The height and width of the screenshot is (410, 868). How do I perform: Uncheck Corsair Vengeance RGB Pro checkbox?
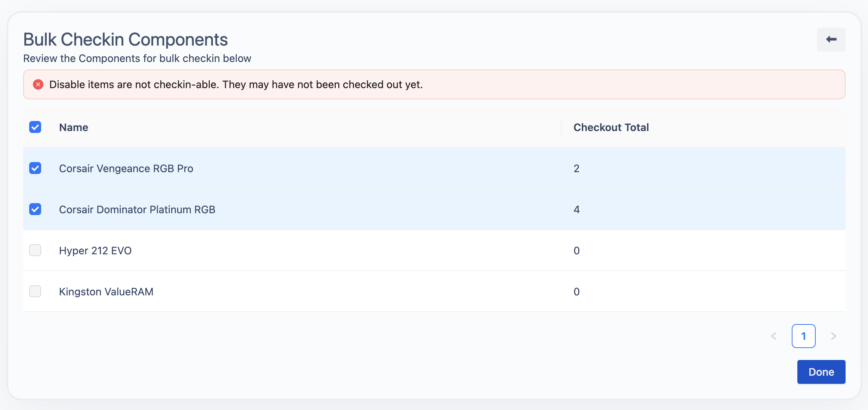[x=35, y=168]
